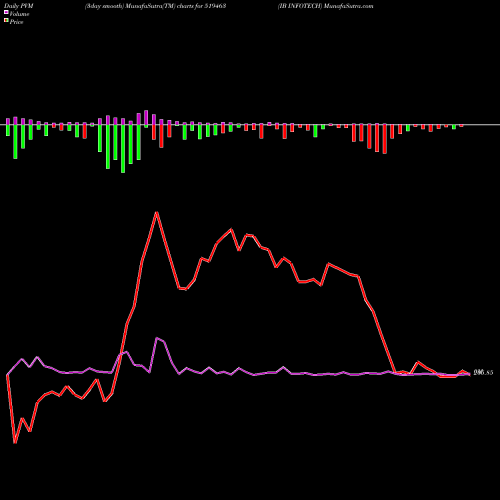500x500 pixels.
Task: Click the Volume legend label
Action: 19,14
